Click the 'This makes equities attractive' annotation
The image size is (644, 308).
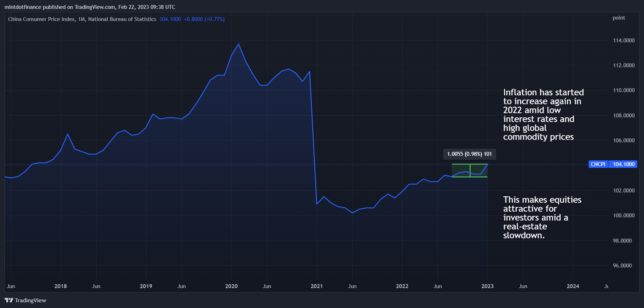(542, 217)
